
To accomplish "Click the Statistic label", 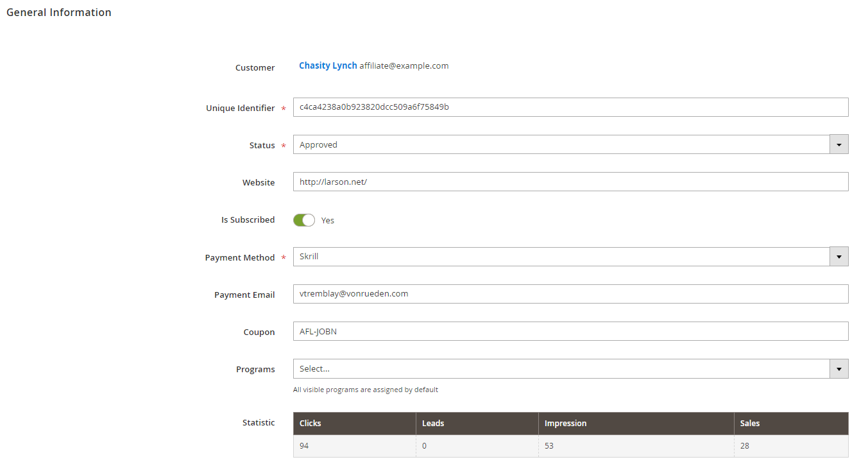I will point(259,422).
